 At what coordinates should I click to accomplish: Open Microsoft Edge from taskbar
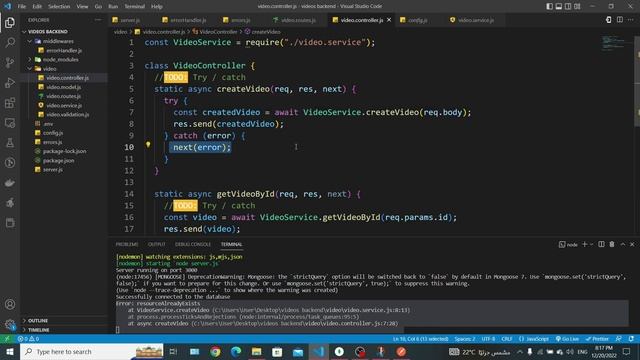236,351
